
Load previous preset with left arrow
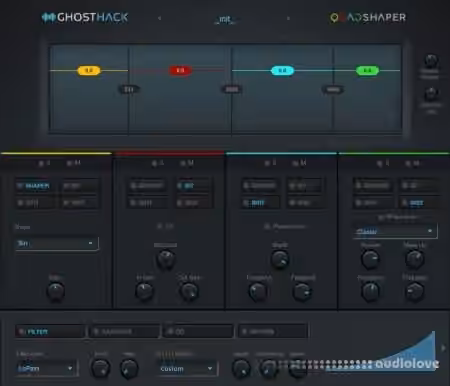[159, 18]
